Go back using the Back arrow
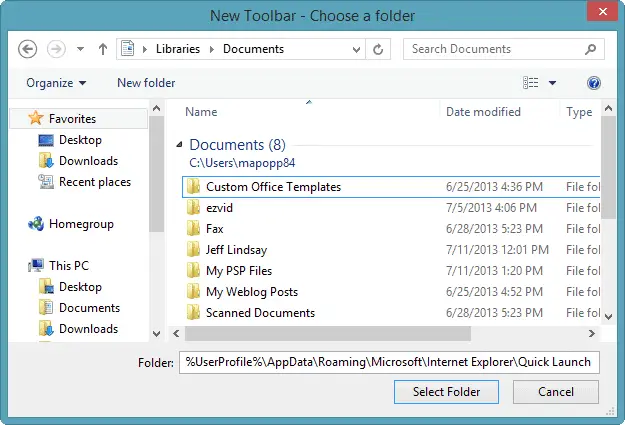 28,49
